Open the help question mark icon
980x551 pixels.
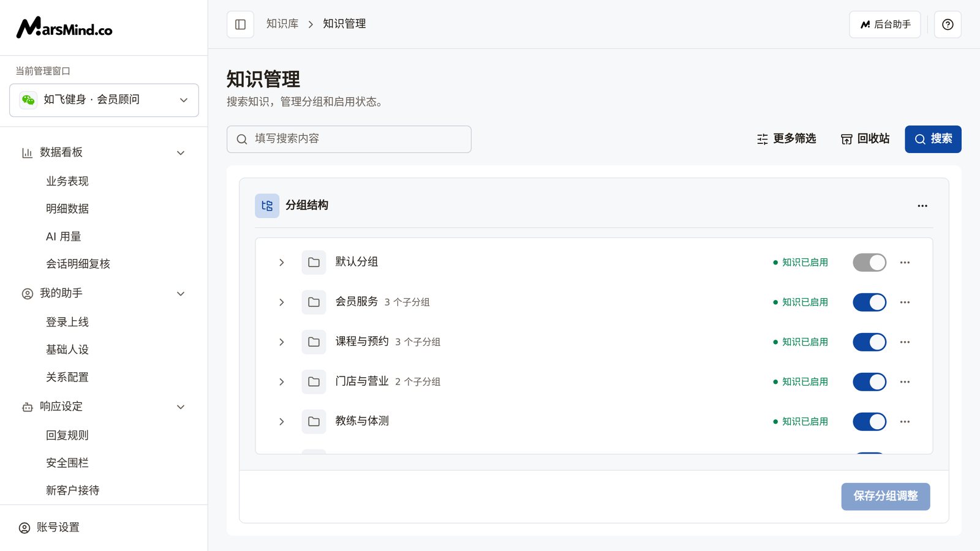tap(948, 24)
